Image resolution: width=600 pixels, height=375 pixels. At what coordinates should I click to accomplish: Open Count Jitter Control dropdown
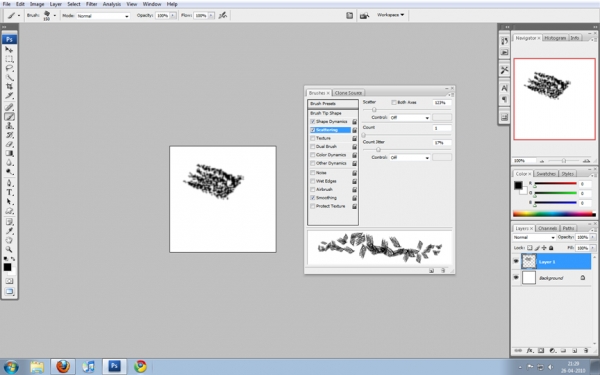pyautogui.click(x=409, y=157)
